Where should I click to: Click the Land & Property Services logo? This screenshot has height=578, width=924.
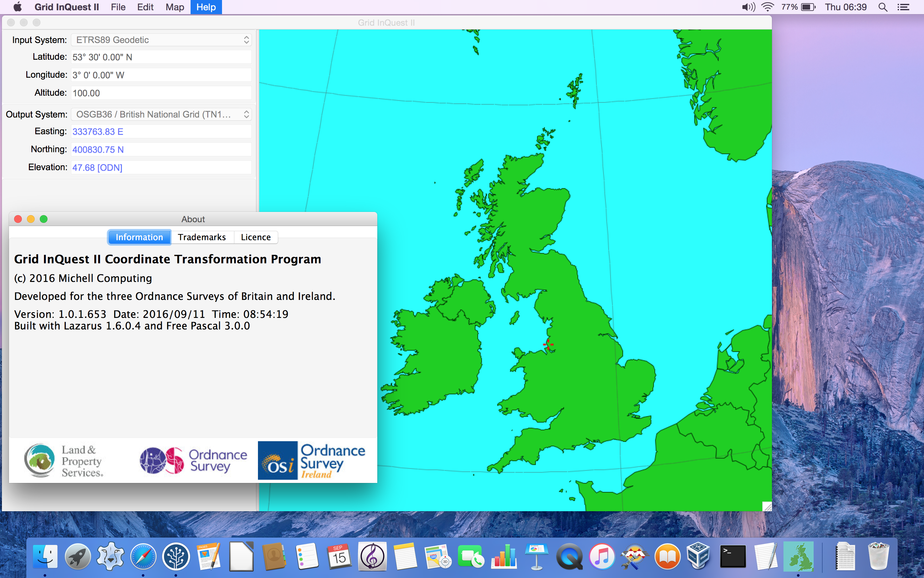[x=64, y=461]
